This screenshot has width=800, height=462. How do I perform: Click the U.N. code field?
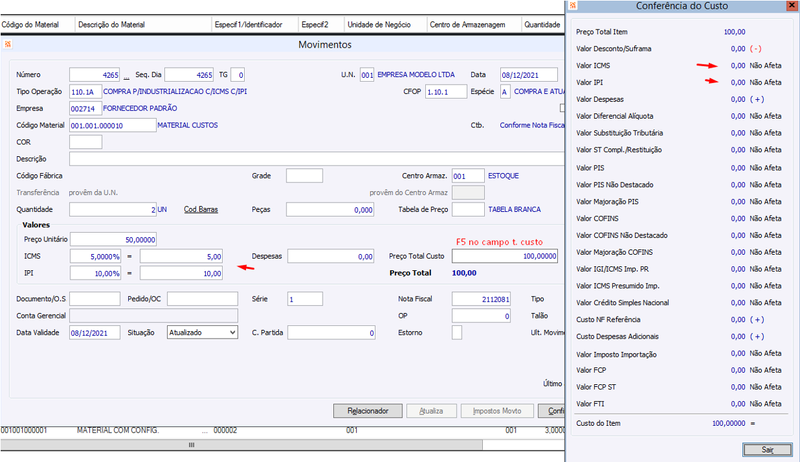[367, 75]
